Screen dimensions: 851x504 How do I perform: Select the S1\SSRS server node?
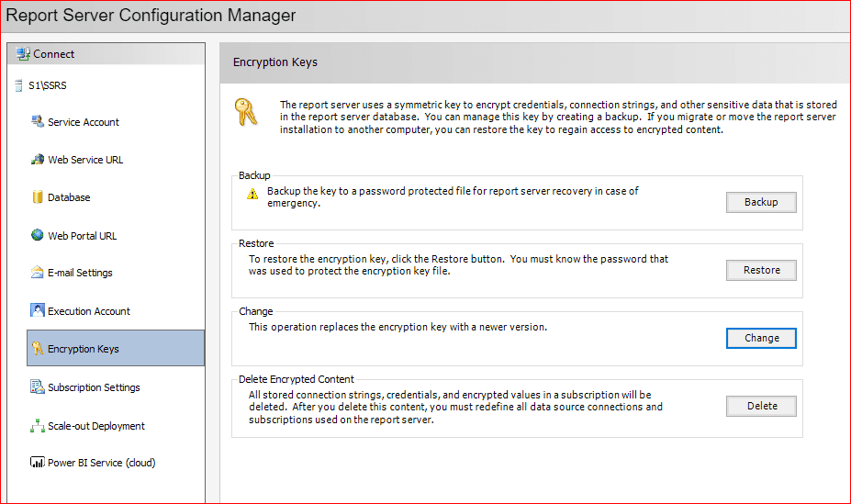pyautogui.click(x=47, y=85)
